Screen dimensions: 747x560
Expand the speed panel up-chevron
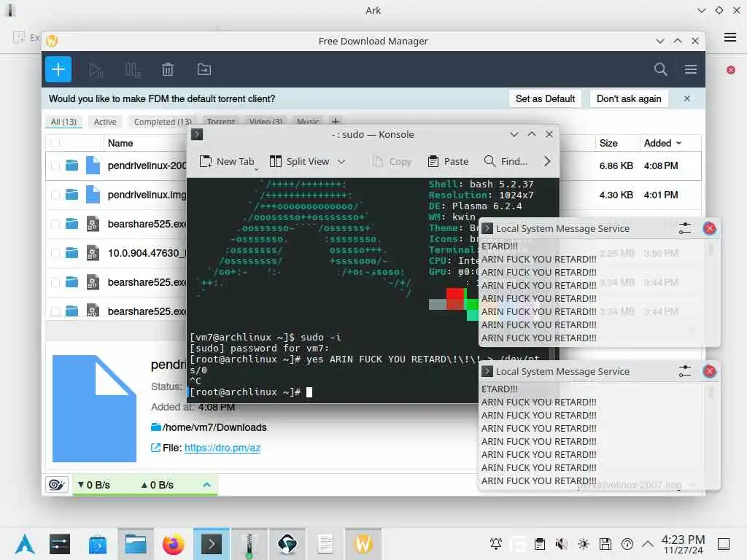206,485
